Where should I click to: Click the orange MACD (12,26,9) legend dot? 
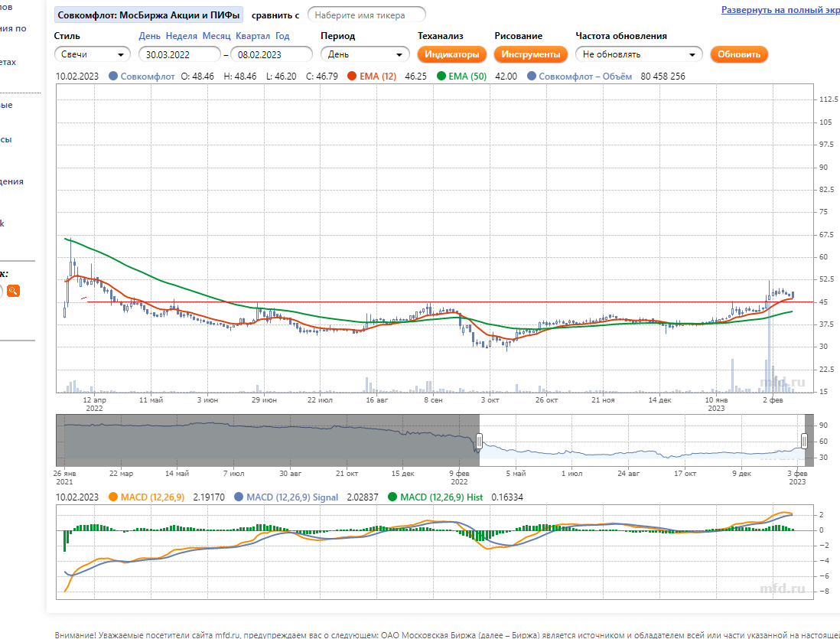[113, 497]
